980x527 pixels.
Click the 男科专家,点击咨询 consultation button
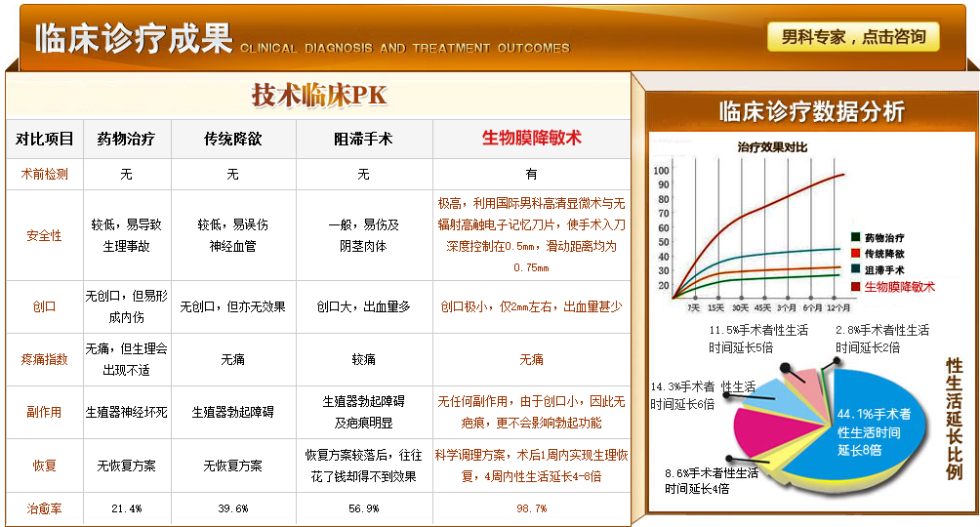coord(853,37)
